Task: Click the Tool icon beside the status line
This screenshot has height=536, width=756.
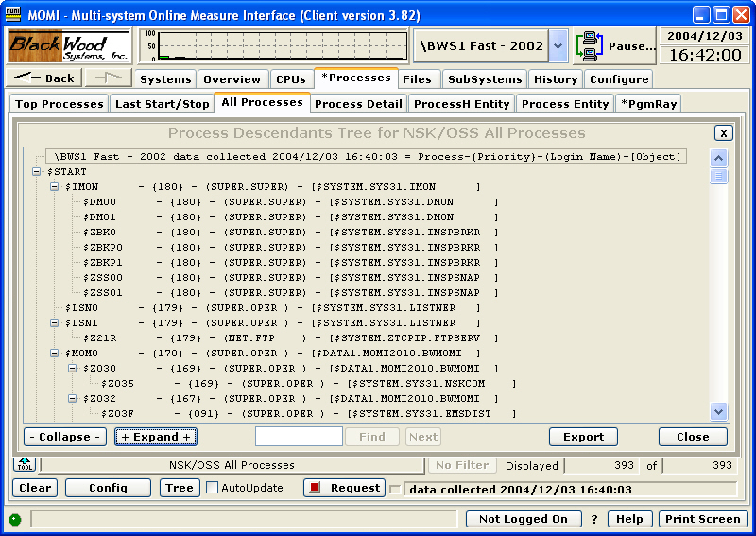Action: coord(24,465)
